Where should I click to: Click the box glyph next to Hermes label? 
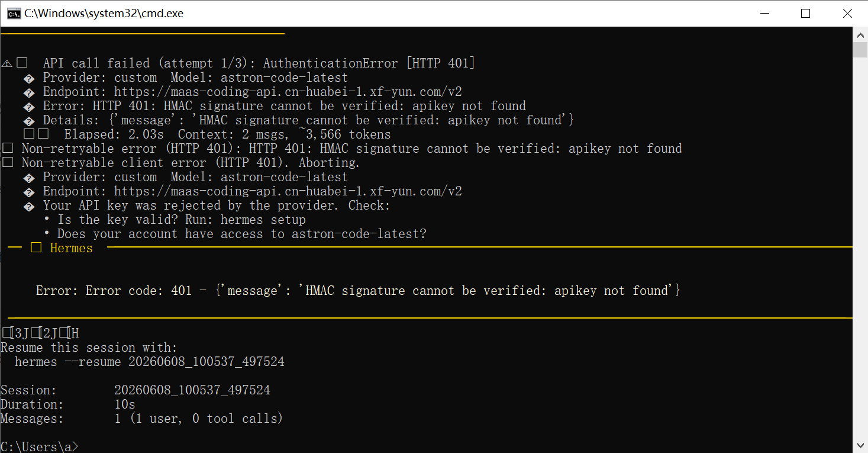tap(36, 248)
